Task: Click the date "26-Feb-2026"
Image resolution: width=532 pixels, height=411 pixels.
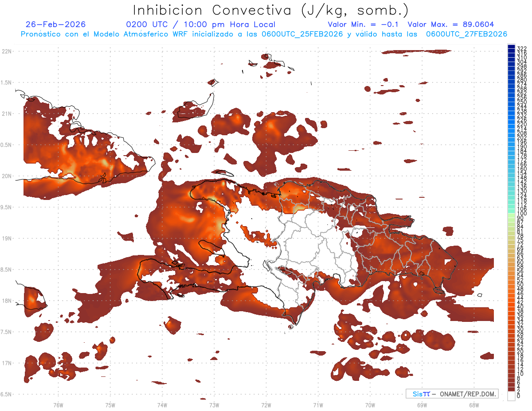Action: tap(56, 24)
